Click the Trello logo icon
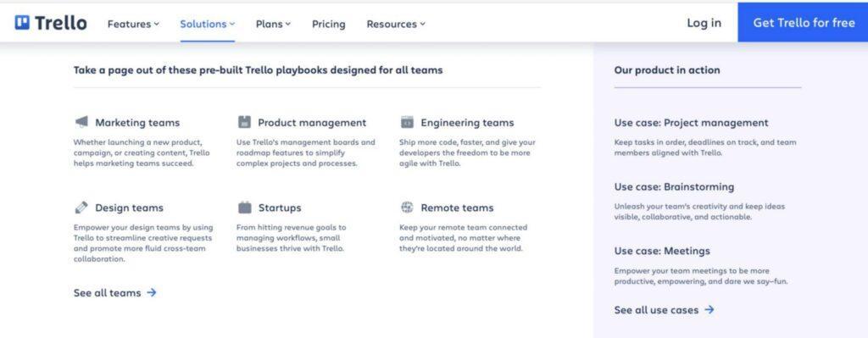The image size is (868, 338). pos(22,23)
